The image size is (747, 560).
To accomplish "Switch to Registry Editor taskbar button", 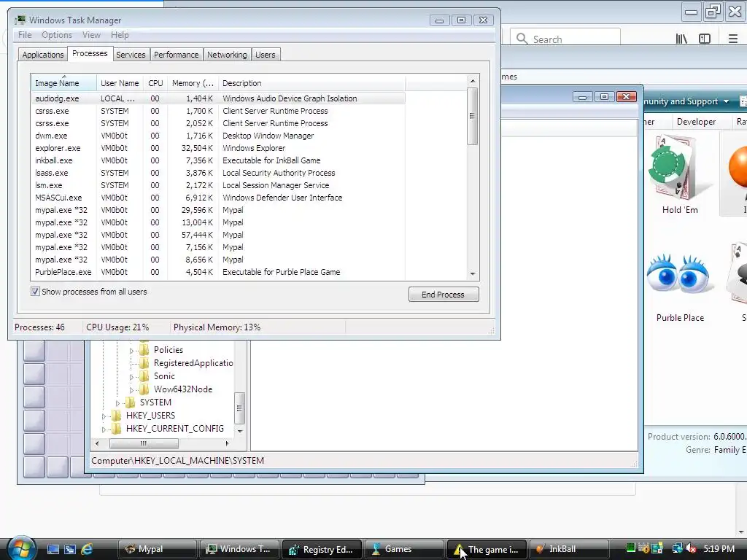I will coord(322,549).
